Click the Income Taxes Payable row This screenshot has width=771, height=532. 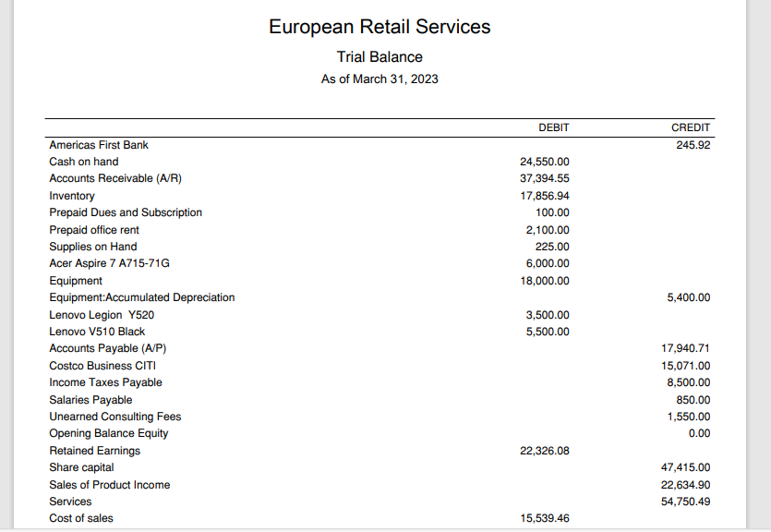pos(379,382)
